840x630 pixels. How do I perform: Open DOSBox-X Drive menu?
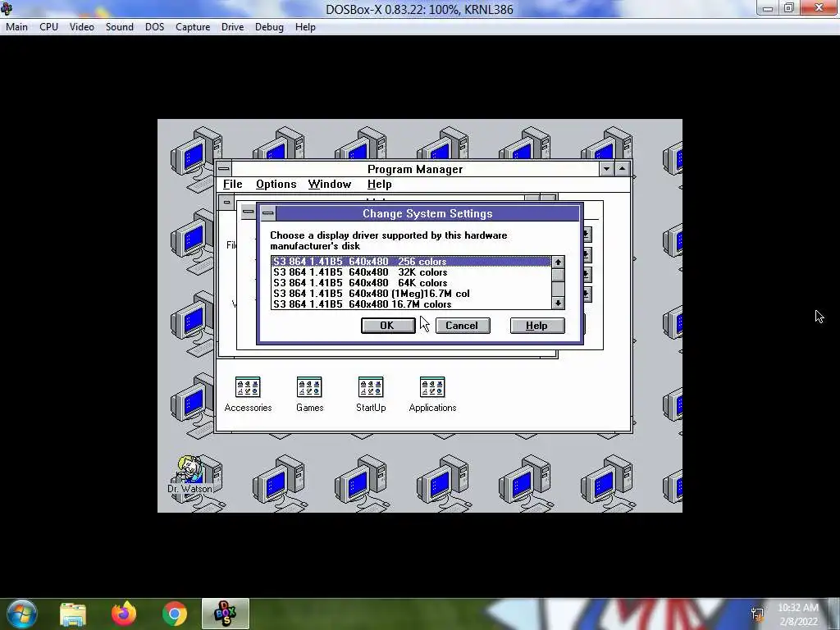232,27
